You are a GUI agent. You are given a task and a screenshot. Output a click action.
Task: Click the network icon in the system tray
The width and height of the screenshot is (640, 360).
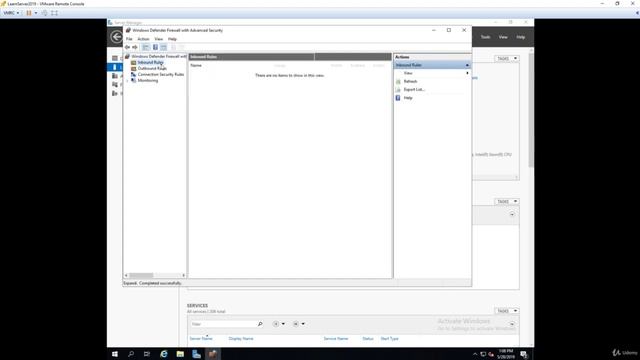tap(483, 354)
